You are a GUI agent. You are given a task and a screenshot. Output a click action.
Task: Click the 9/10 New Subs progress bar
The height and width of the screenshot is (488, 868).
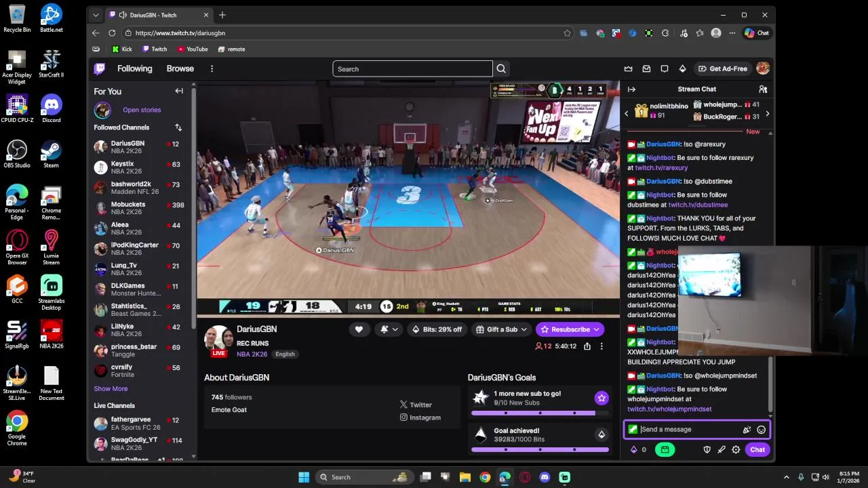click(x=540, y=413)
